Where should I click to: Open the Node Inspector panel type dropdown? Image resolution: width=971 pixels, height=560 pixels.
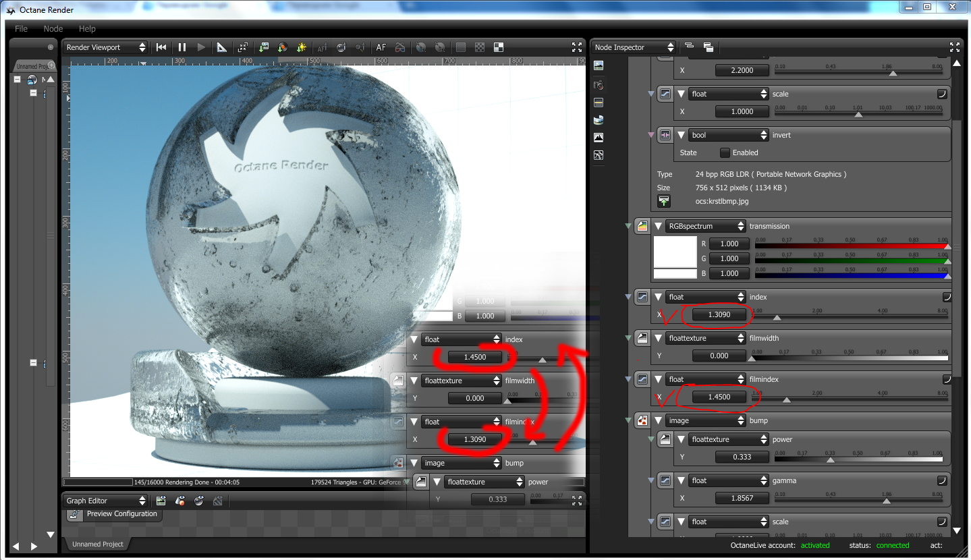click(634, 47)
